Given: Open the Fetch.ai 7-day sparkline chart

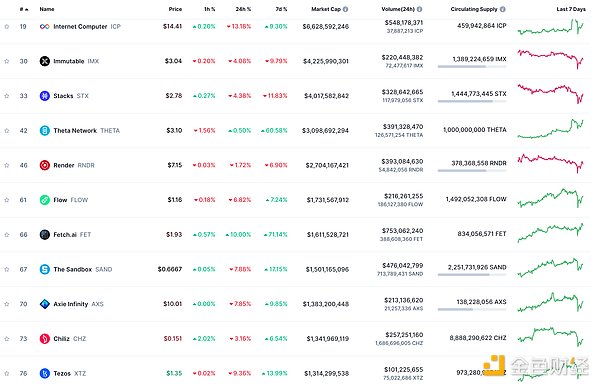Looking at the screenshot, I should click(551, 233).
